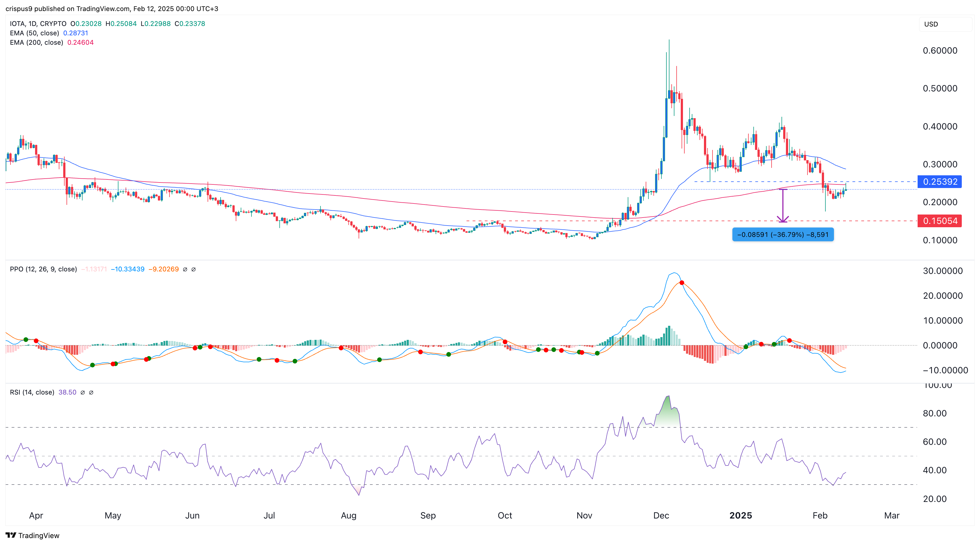Image resolution: width=980 pixels, height=545 pixels.
Task: Click the Mar label on time axis
Action: [x=892, y=516]
